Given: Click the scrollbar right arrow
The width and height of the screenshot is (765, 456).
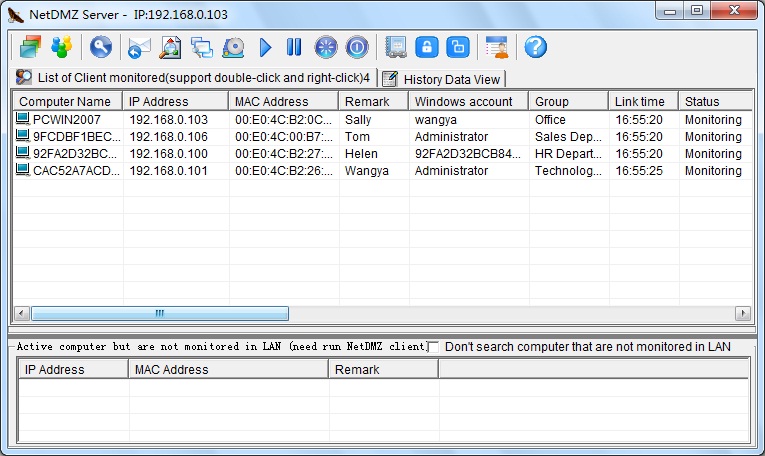Looking at the screenshot, I should point(743,313).
